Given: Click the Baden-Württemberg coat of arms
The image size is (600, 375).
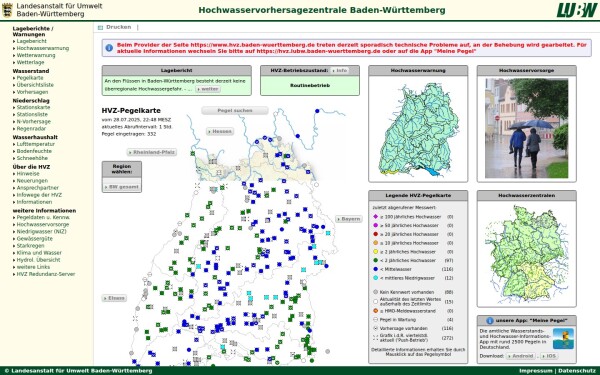Looking at the screenshot, I should (7, 10).
